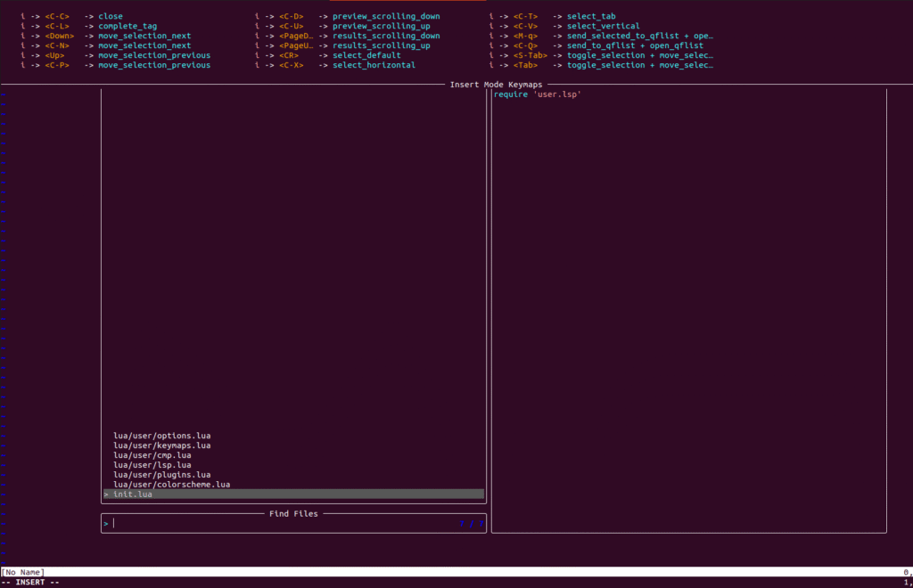
Task: Click the highlighted init.lua entry
Action: [x=132, y=494]
